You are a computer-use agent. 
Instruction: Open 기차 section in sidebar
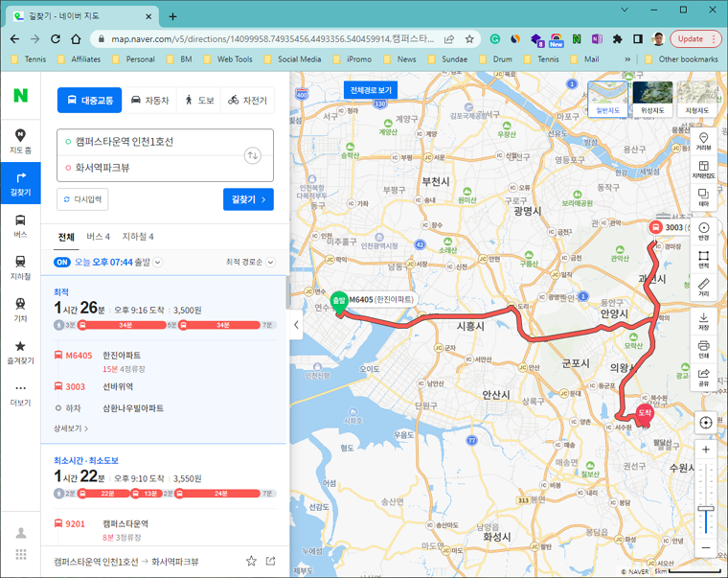(x=20, y=310)
